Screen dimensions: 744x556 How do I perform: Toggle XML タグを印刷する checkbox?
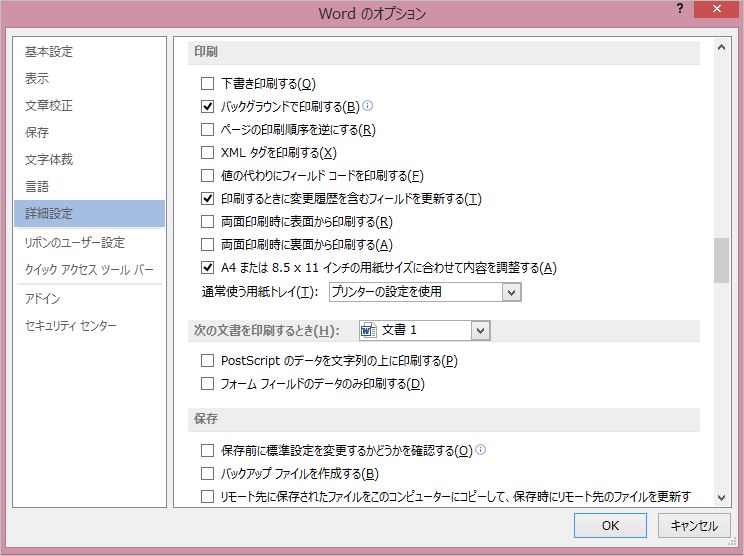click(x=207, y=152)
